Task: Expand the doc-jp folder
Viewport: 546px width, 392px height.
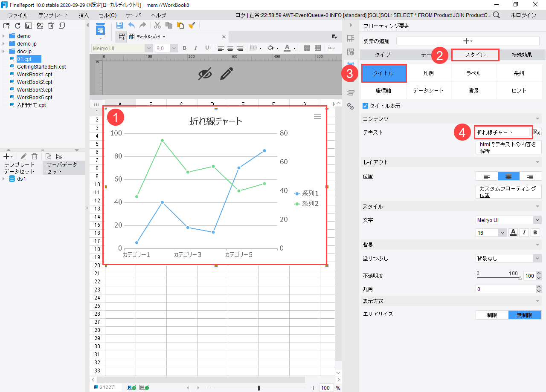Action: pyautogui.click(x=3, y=52)
